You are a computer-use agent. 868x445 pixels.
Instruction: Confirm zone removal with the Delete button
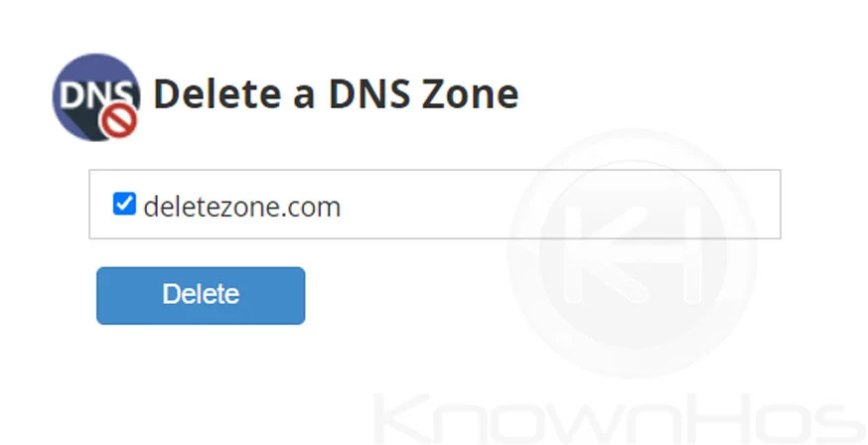201,296
